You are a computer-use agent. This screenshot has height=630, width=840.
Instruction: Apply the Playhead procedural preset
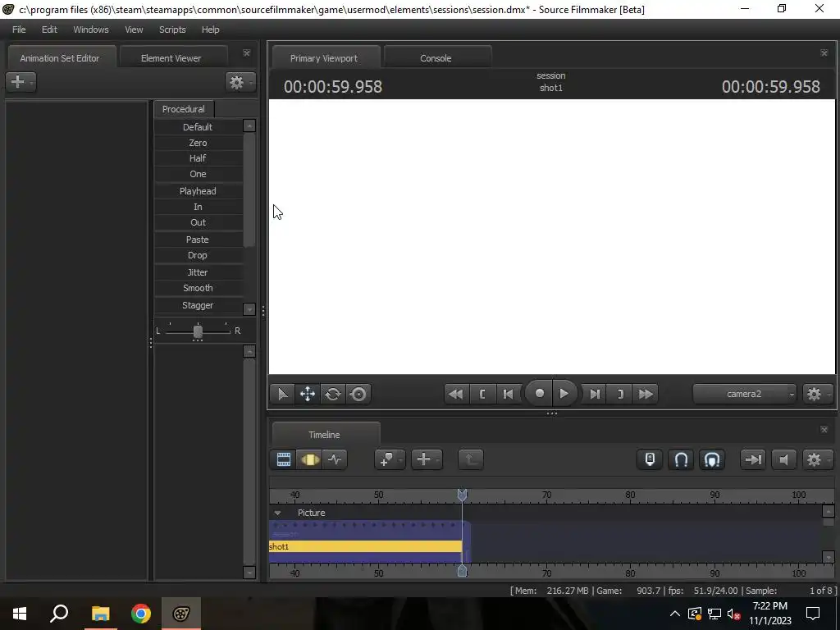pyautogui.click(x=198, y=190)
